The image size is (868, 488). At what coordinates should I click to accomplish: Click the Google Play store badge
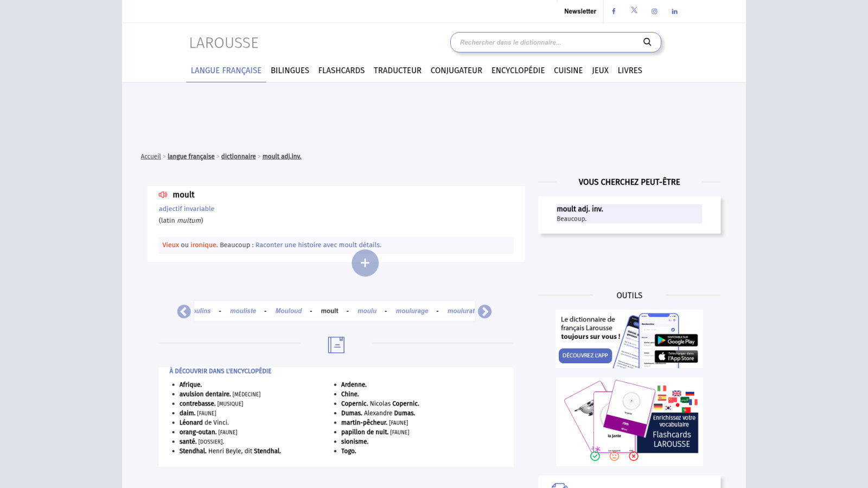(x=676, y=340)
